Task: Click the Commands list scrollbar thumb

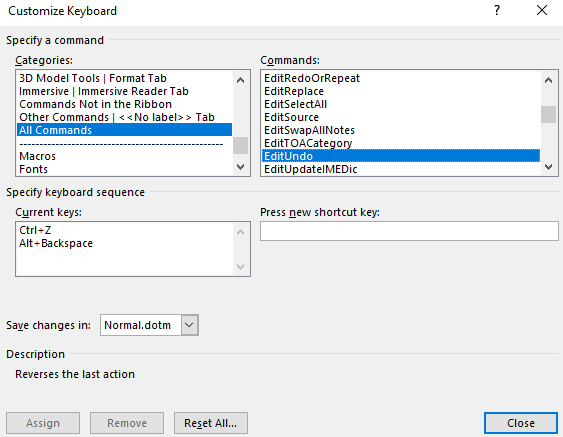Action: [x=548, y=115]
